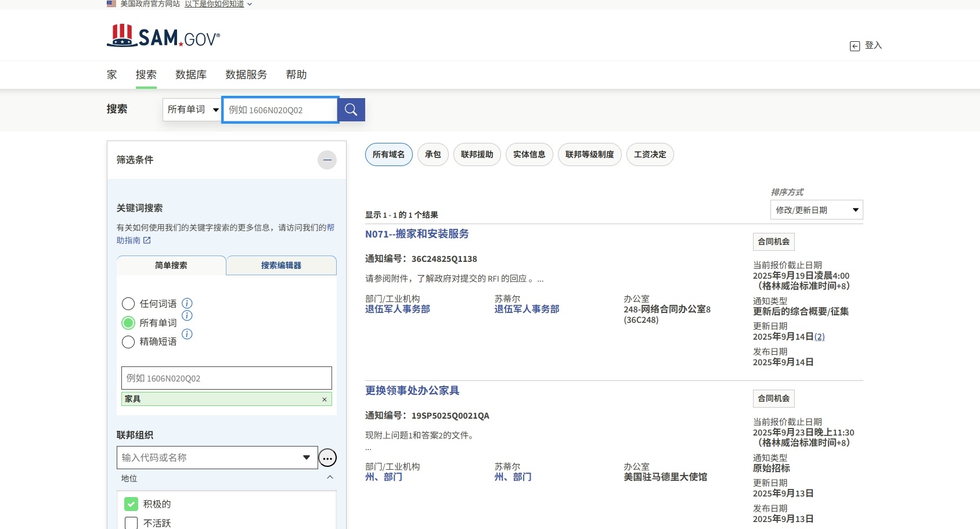980x529 pixels.
Task: Open the 所有单词 search type dropdown
Action: [192, 110]
